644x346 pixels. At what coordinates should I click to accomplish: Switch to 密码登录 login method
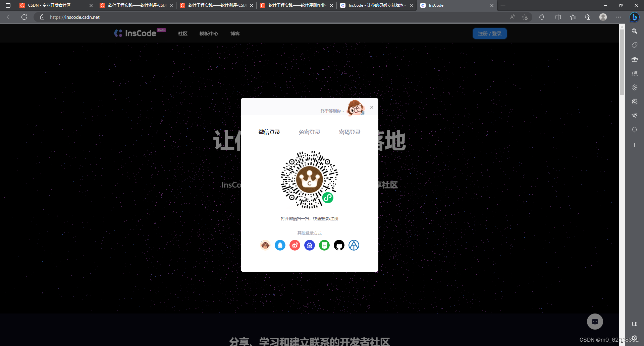click(x=350, y=132)
